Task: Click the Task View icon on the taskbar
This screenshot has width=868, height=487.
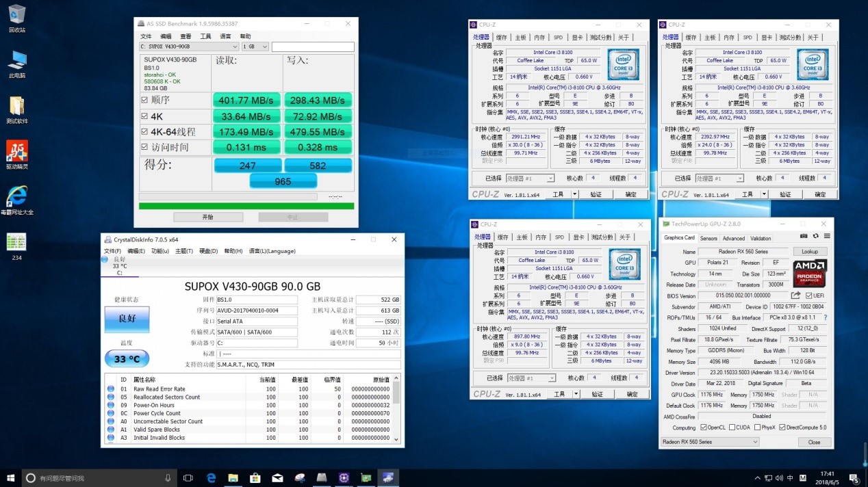Action: [188, 479]
